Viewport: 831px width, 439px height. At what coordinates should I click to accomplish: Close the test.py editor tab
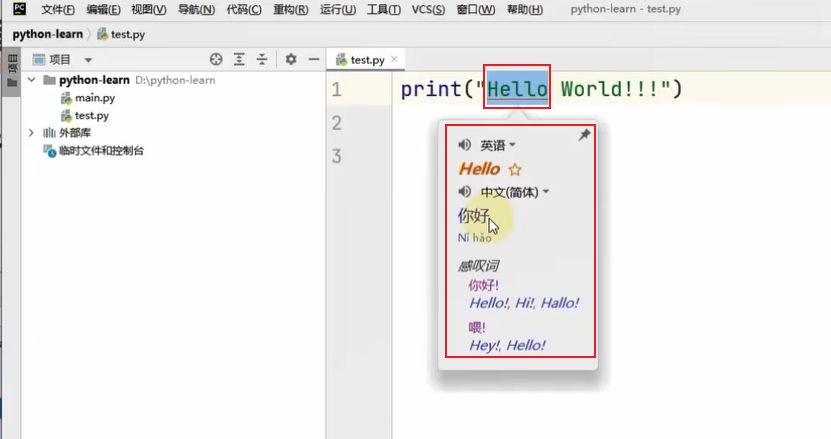tap(394, 60)
